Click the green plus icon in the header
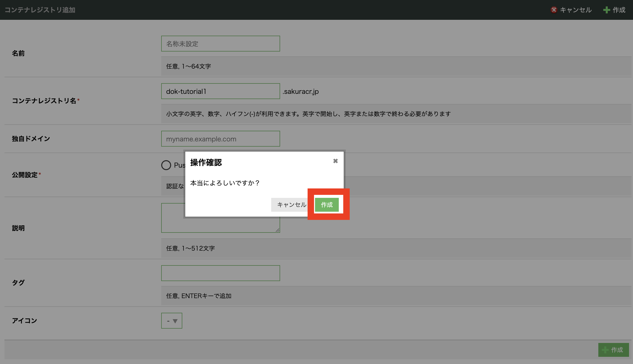 coord(607,10)
